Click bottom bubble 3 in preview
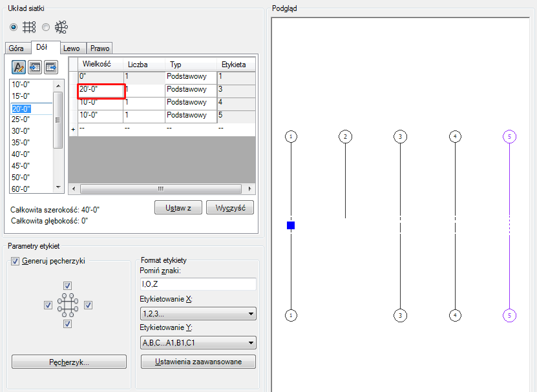537x392 pixels. pyautogui.click(x=401, y=315)
